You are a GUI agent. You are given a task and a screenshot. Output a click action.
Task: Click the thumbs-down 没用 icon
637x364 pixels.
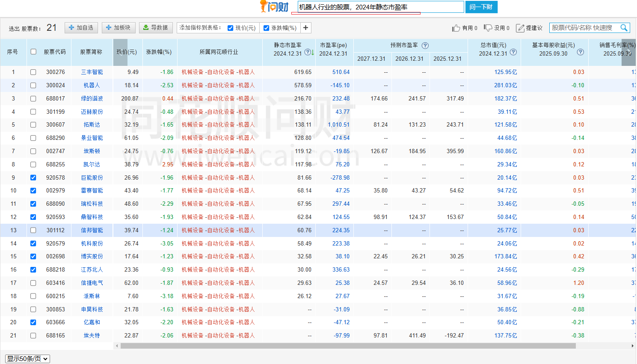tap(488, 28)
